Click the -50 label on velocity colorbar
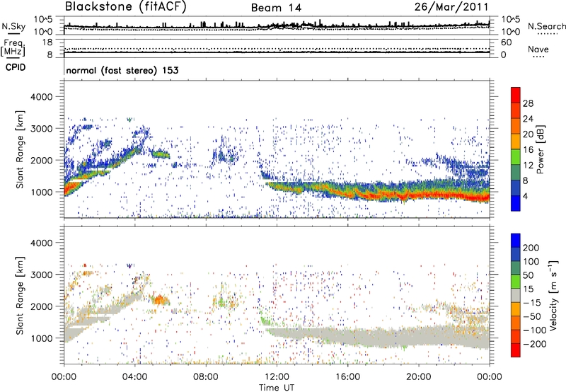The image size is (566, 392). 531,317
